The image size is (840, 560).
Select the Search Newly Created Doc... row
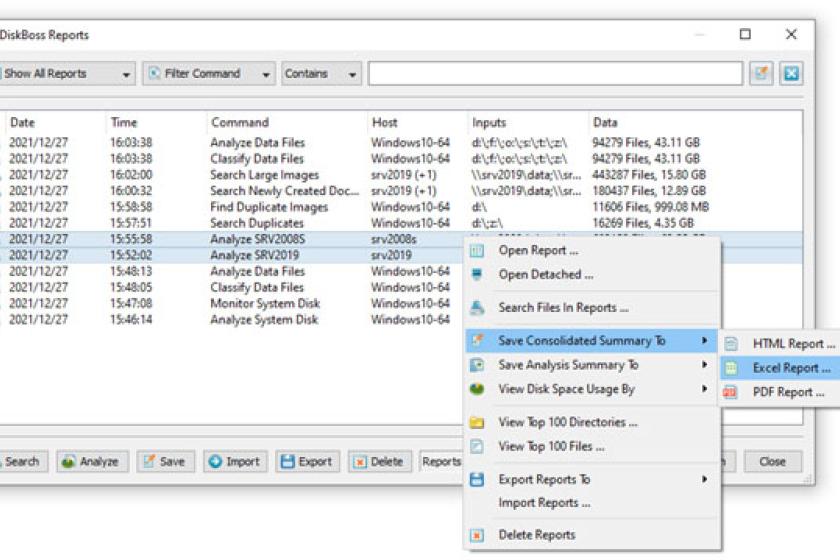(x=401, y=191)
